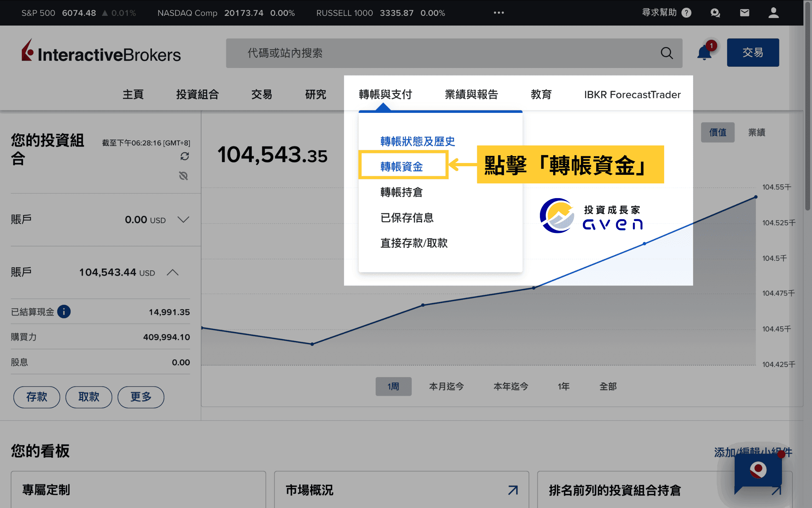Screen dimensions: 812x508
Task: Switch chart view to 業績
Action: coord(757,132)
